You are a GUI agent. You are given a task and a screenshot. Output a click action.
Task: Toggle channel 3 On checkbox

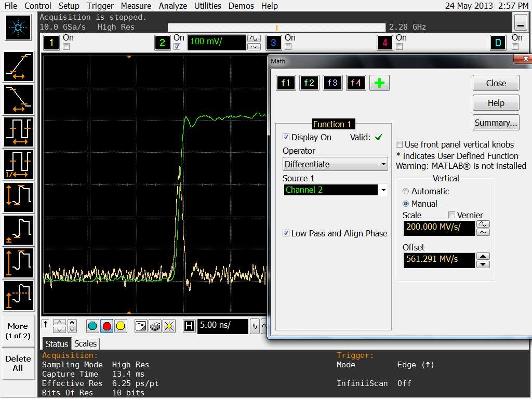(288, 47)
